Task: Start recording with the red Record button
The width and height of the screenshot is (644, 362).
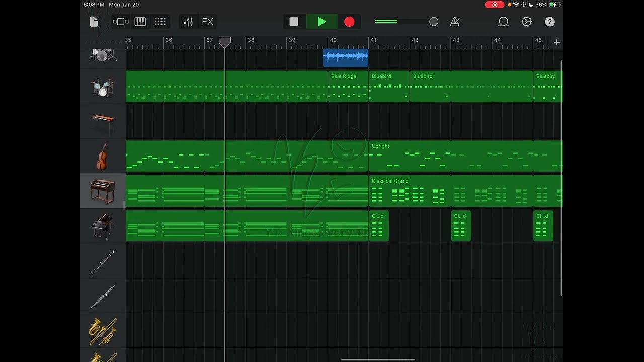Action: [349, 22]
